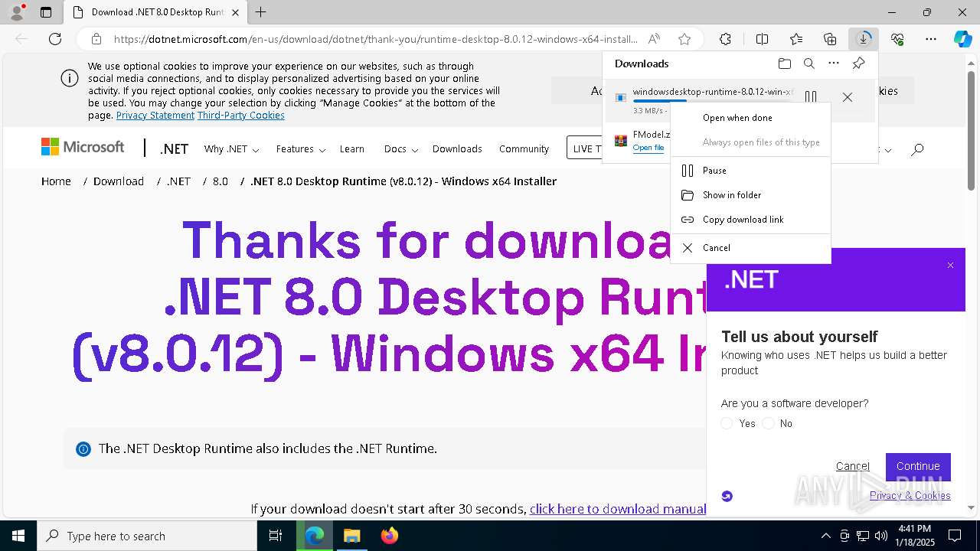
Task: Click the downloads toolbar button
Action: (x=864, y=39)
